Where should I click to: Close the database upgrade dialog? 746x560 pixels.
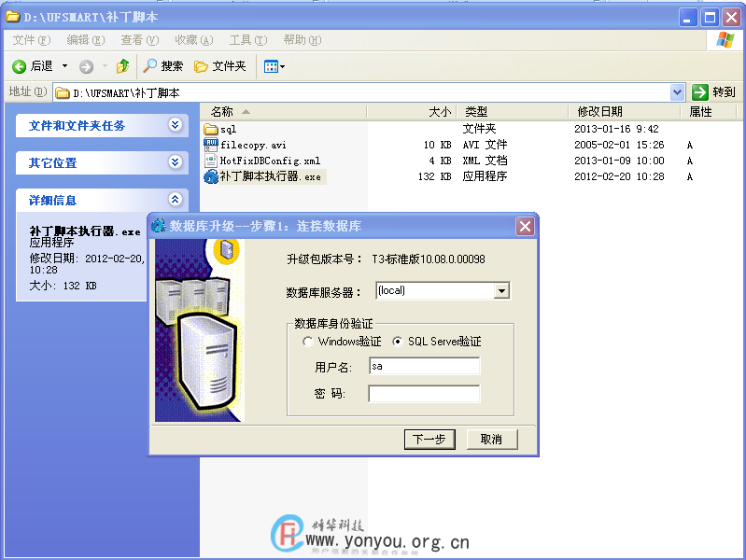(526, 226)
